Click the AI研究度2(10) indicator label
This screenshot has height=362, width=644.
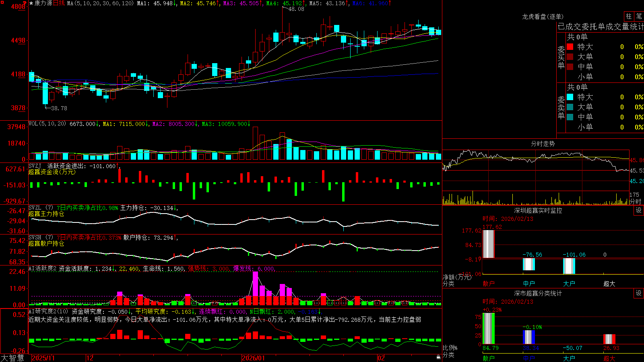[49, 311]
